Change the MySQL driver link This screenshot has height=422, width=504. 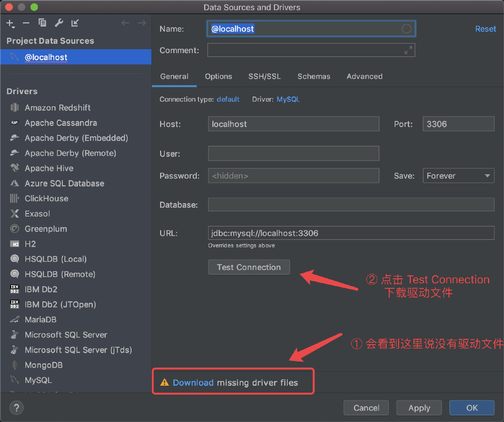pyautogui.click(x=288, y=99)
